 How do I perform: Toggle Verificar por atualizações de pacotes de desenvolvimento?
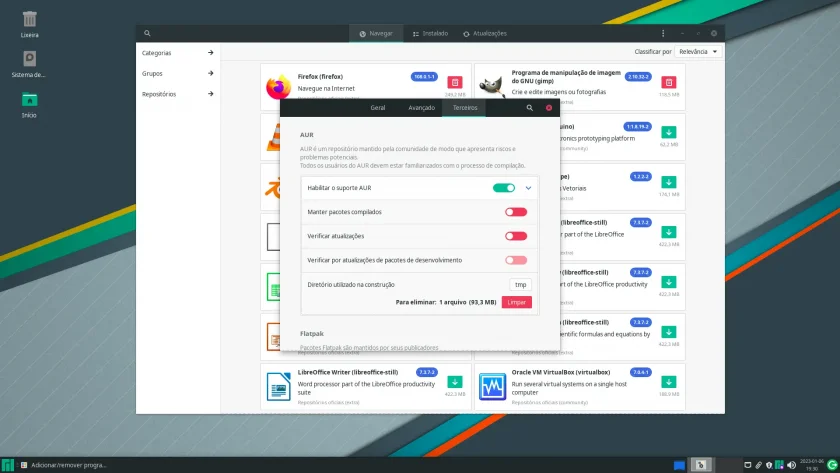click(x=515, y=260)
